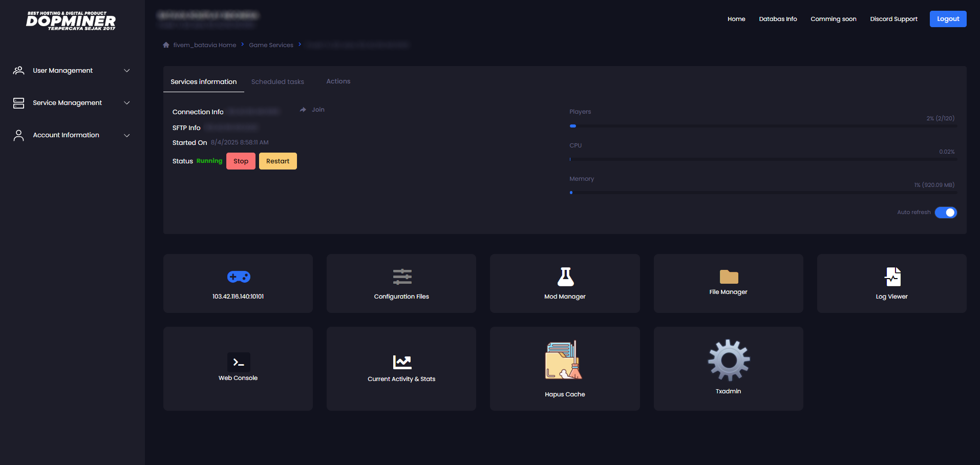The width and height of the screenshot is (980, 465).
Task: Click the Hapus Cache label
Action: click(565, 394)
